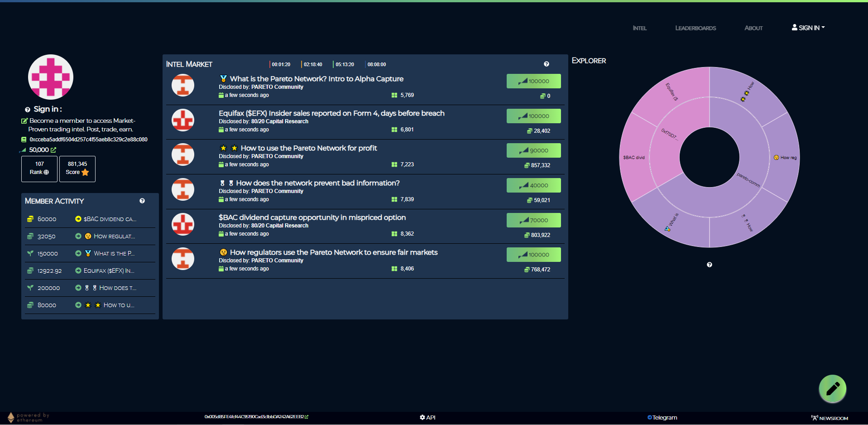
Task: Open the LEADERBOARDS nav item
Action: [695, 28]
